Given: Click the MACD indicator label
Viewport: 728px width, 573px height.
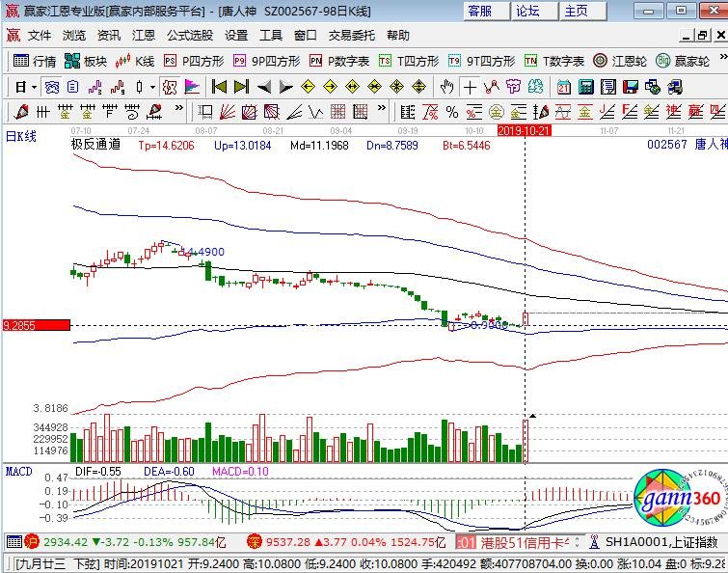Looking at the screenshot, I should coord(18,472).
